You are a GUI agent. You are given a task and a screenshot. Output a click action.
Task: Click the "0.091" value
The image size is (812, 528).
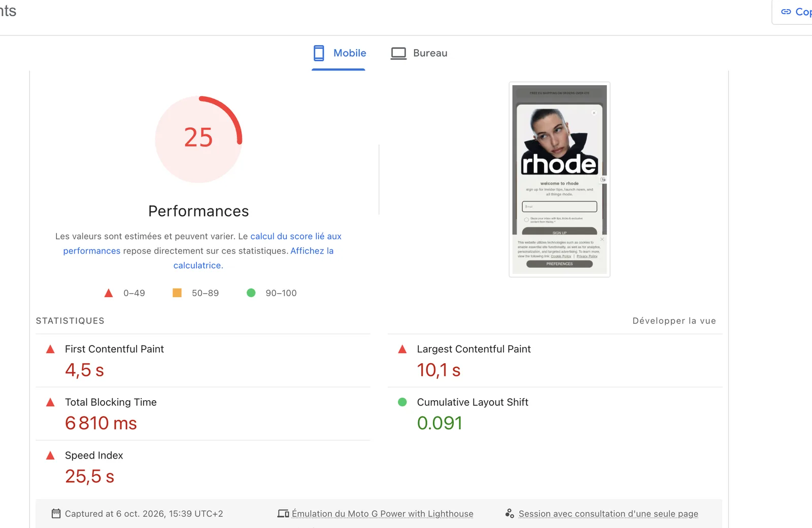tap(440, 423)
